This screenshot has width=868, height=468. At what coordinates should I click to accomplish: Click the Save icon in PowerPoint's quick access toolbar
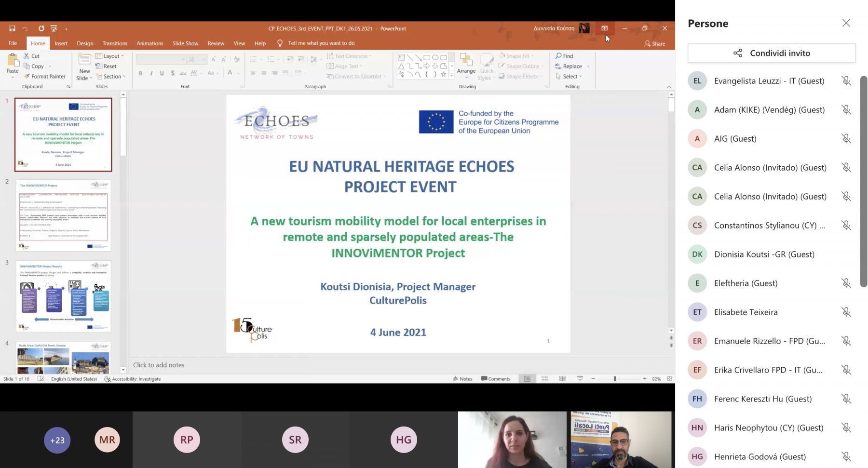click(x=12, y=28)
